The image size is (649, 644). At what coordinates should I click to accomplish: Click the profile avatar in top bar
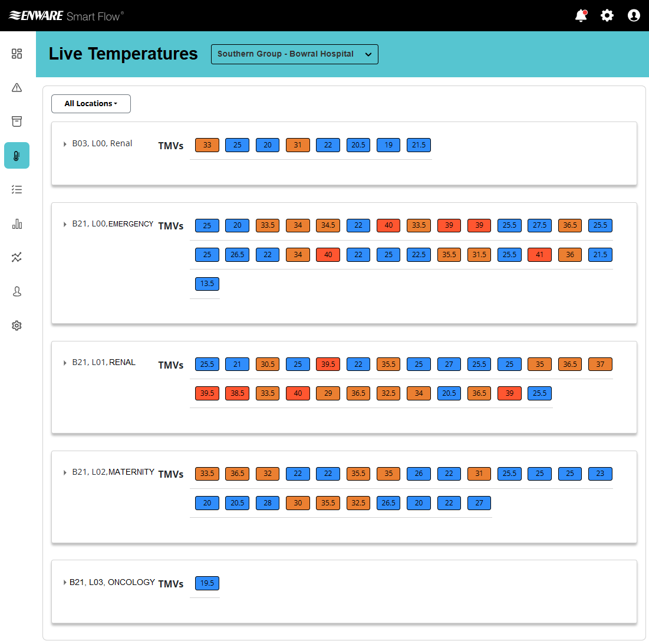634,16
